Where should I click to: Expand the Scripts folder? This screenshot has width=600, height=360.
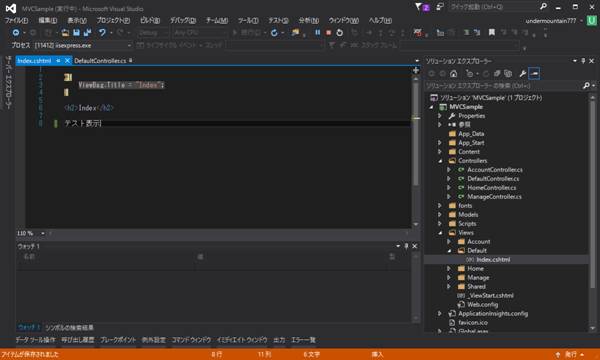[x=440, y=223]
